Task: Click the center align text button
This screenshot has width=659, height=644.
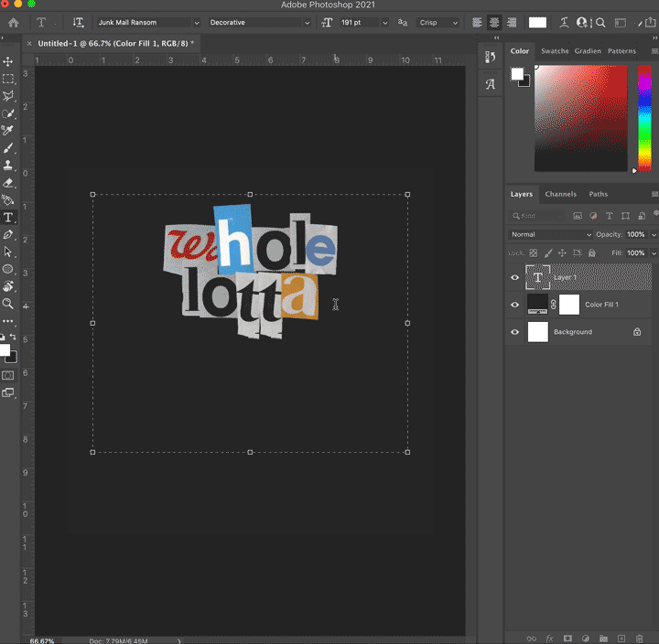Action: 494,22
